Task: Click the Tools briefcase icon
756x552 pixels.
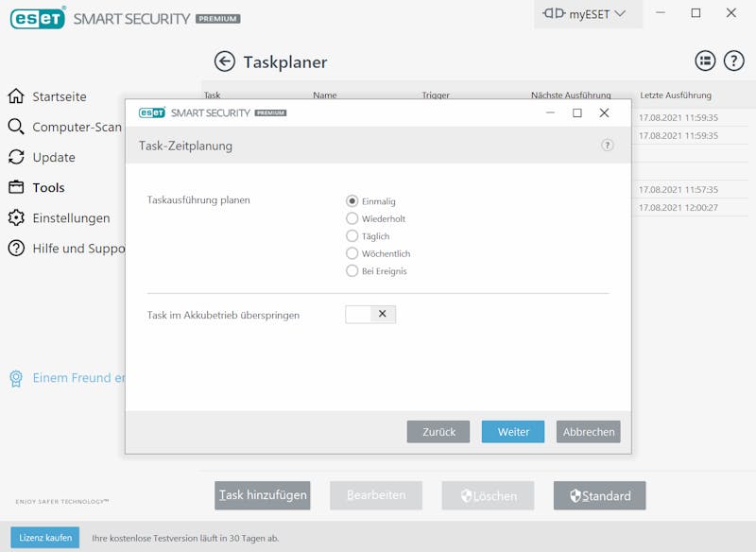Action: [16, 187]
